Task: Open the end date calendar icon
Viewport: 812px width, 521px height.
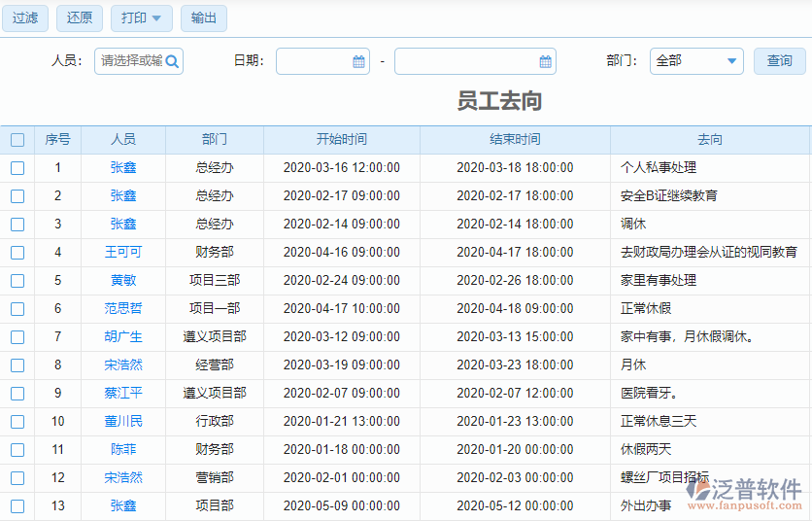Action: pos(545,61)
